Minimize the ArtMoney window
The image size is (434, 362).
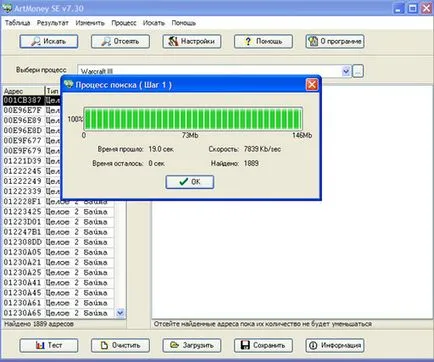pos(398,8)
